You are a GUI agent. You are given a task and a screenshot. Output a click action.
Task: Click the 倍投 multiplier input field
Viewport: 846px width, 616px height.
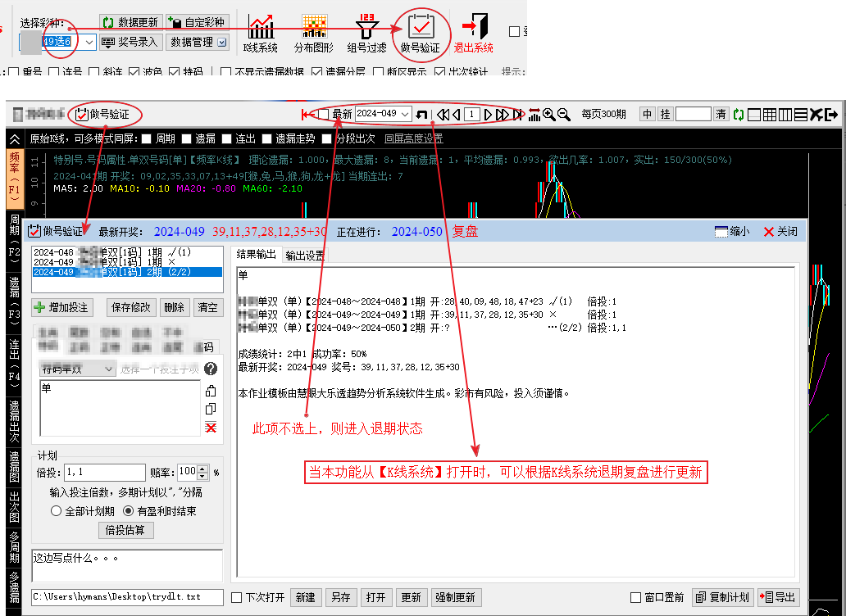[102, 472]
